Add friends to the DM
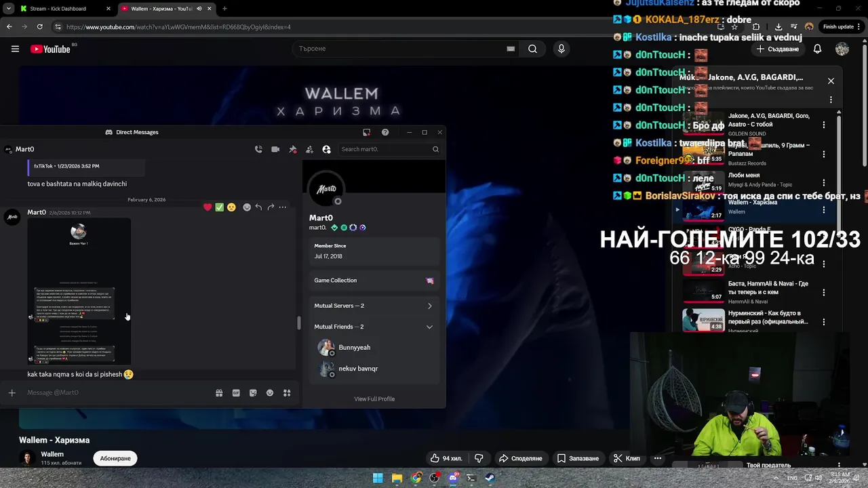This screenshot has height=488, width=868. click(309, 149)
